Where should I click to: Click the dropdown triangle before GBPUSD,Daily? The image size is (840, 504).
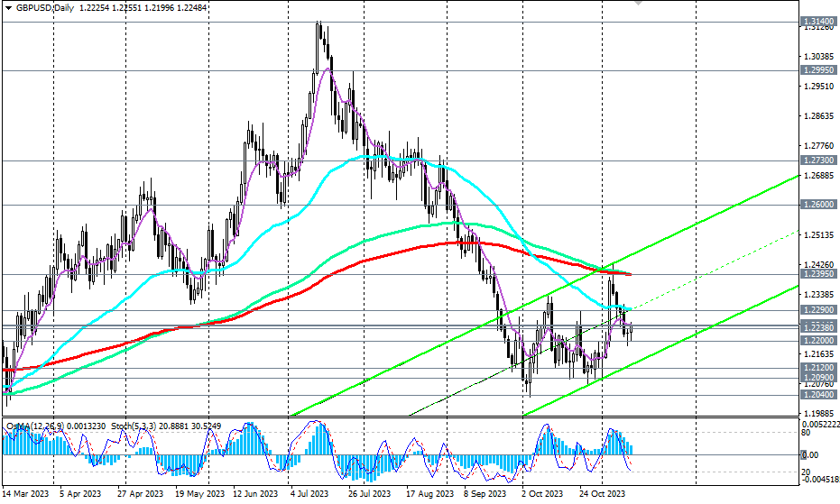(x=7, y=8)
